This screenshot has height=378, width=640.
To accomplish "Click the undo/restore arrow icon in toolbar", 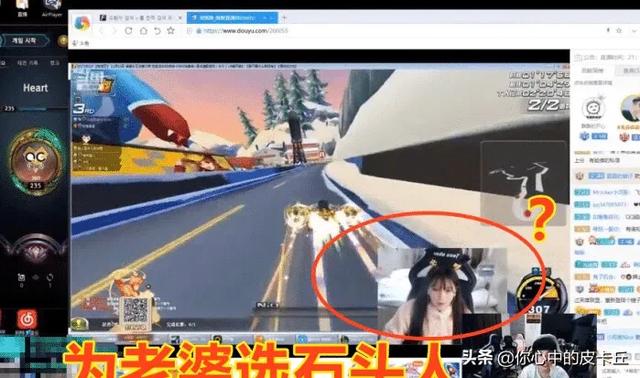I will click(157, 31).
